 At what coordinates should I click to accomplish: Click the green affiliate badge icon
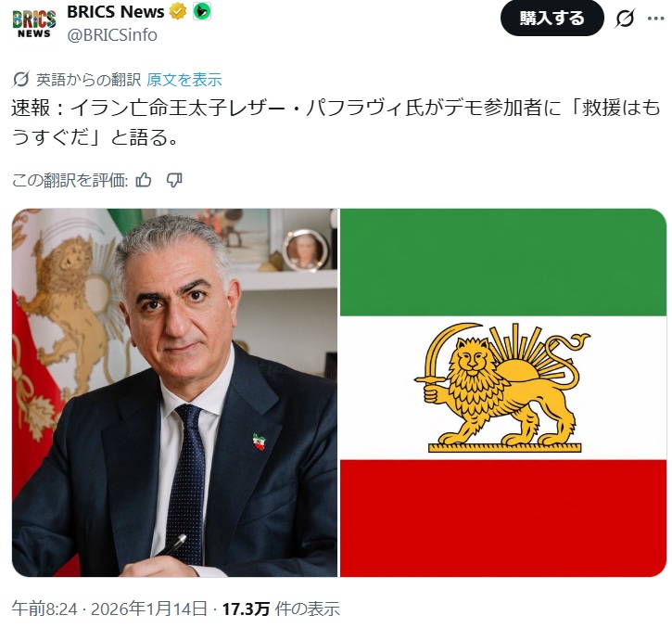pyautogui.click(x=202, y=12)
